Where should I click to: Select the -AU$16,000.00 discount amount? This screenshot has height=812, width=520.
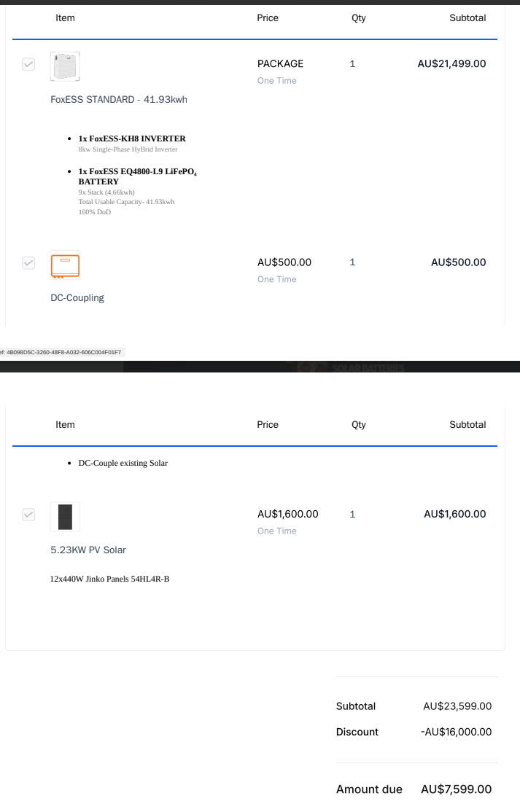pos(456,732)
